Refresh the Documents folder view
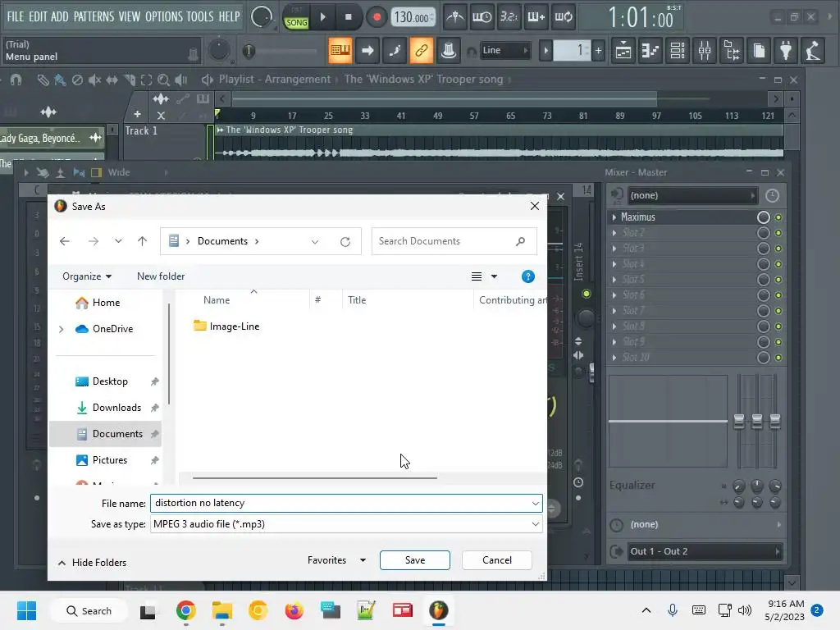This screenshot has width=840, height=630. coord(345,242)
